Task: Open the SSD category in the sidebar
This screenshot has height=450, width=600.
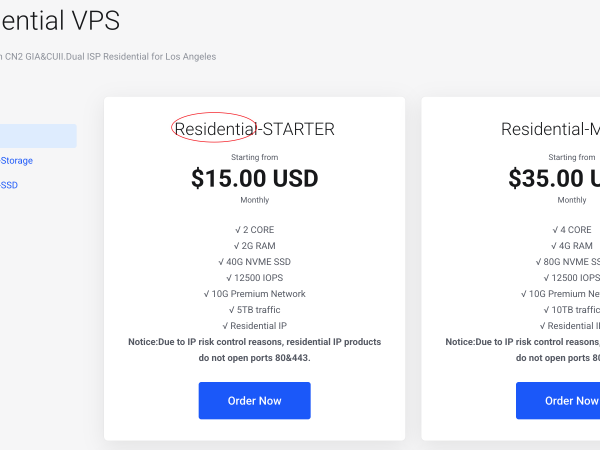Action: pyautogui.click(x=9, y=185)
